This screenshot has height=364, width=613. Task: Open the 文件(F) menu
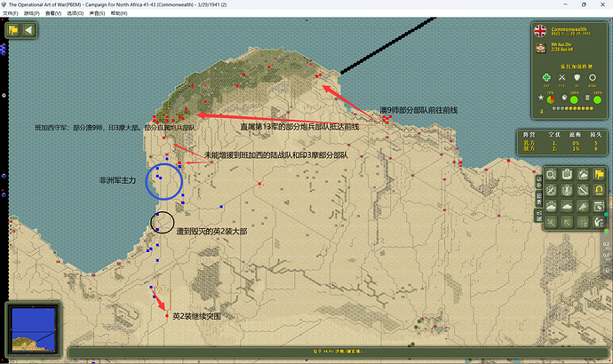[x=10, y=13]
